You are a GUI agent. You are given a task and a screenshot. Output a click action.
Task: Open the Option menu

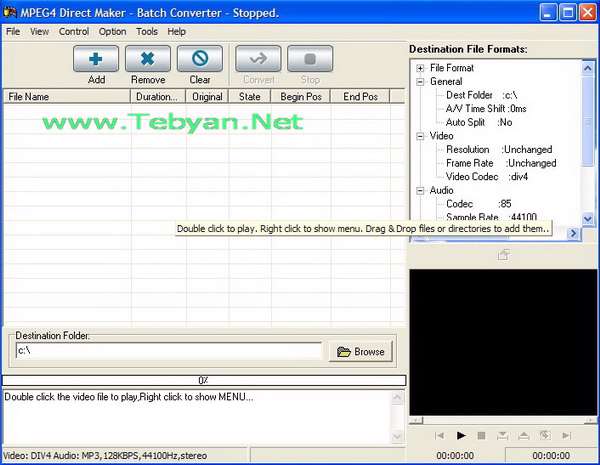click(x=112, y=31)
